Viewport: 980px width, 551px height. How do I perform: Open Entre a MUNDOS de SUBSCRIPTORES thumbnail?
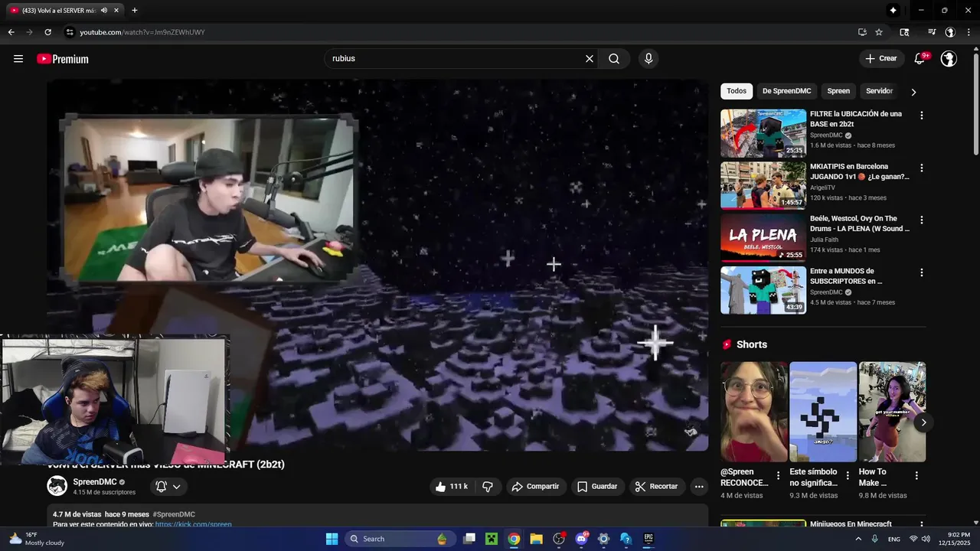coord(763,290)
